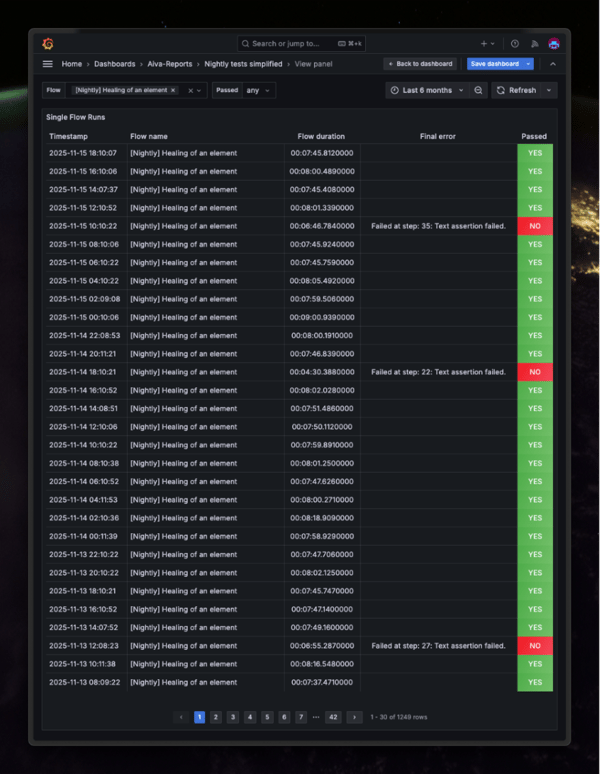Image resolution: width=600 pixels, height=774 pixels.
Task: Click the help question mark icon
Action: point(515,44)
